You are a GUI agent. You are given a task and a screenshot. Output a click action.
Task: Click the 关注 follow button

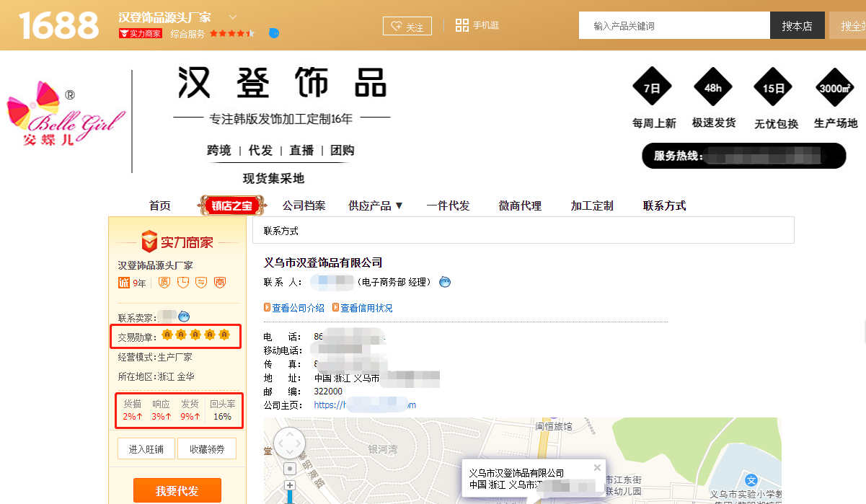pyautogui.click(x=407, y=26)
